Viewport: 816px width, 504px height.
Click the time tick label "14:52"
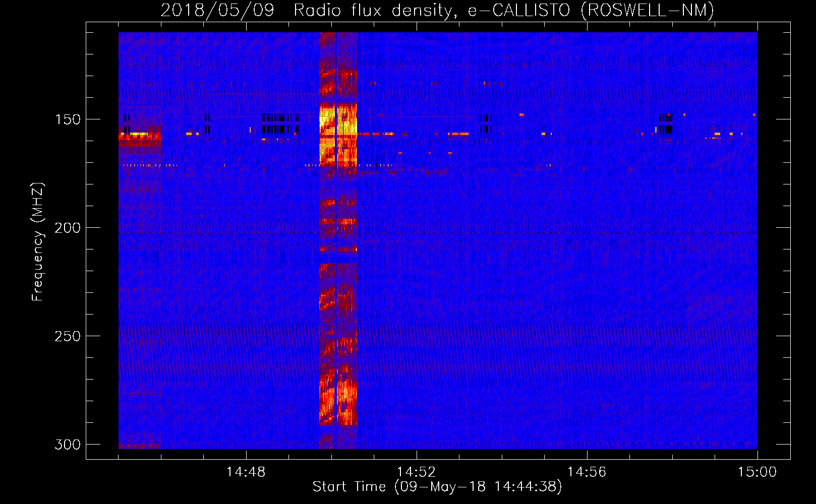click(x=416, y=472)
